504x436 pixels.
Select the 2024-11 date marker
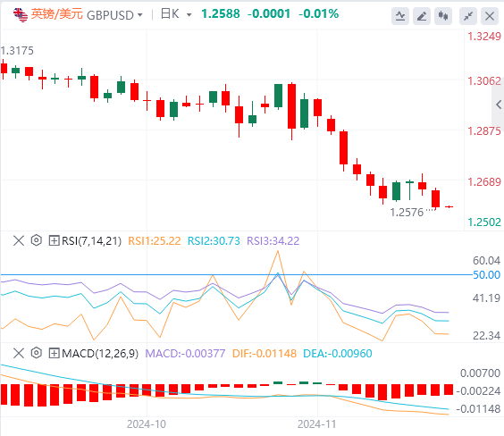coord(316,424)
